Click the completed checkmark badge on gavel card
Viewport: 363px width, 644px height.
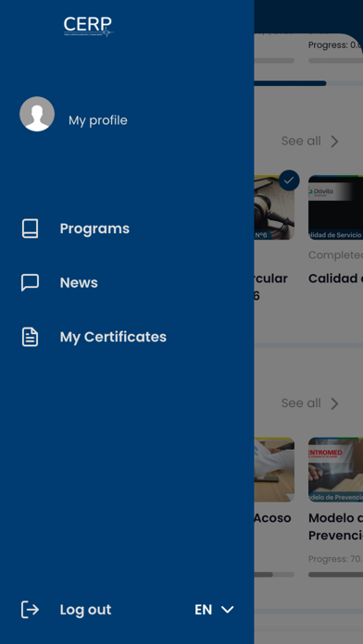tap(289, 180)
